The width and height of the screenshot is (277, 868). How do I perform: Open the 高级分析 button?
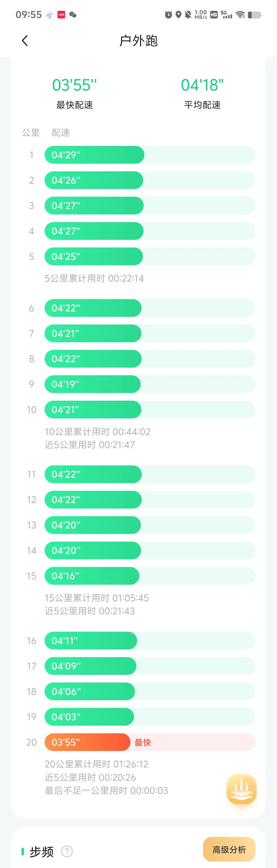click(x=229, y=850)
